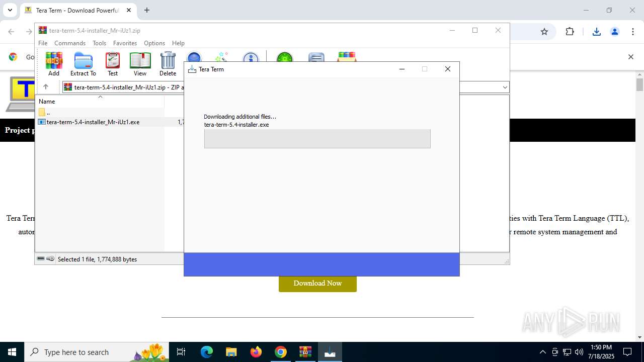Click the Test archive icon
Screen dimensions: 644x362
113,64
